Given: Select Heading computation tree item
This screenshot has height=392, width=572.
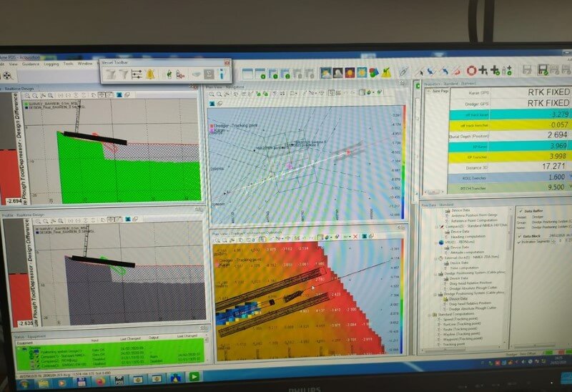Looking at the screenshot, I should click(x=468, y=237).
